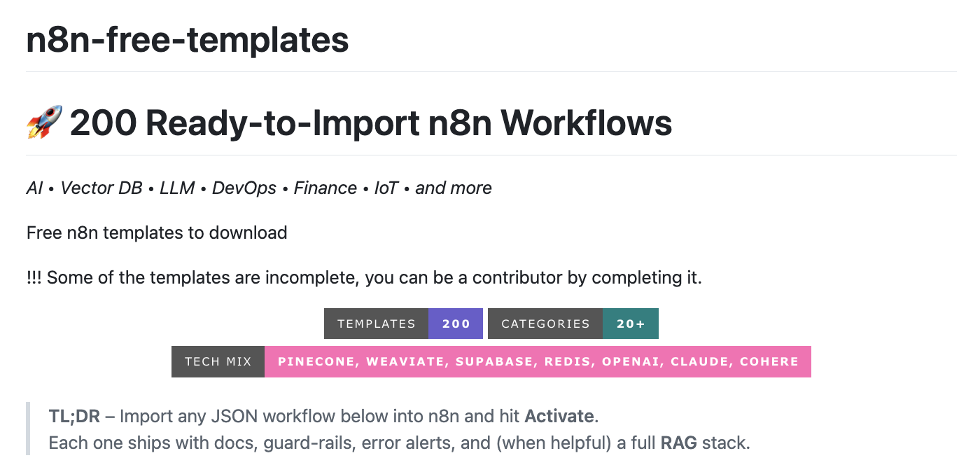Image resolution: width=980 pixels, height=472 pixels.
Task: Click the bold TL;DR text
Action: (74, 416)
